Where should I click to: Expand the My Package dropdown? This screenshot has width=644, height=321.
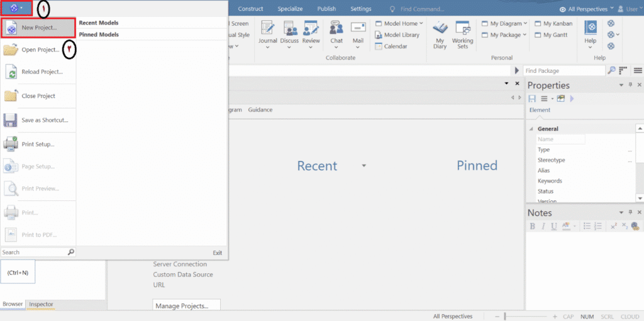pos(504,35)
